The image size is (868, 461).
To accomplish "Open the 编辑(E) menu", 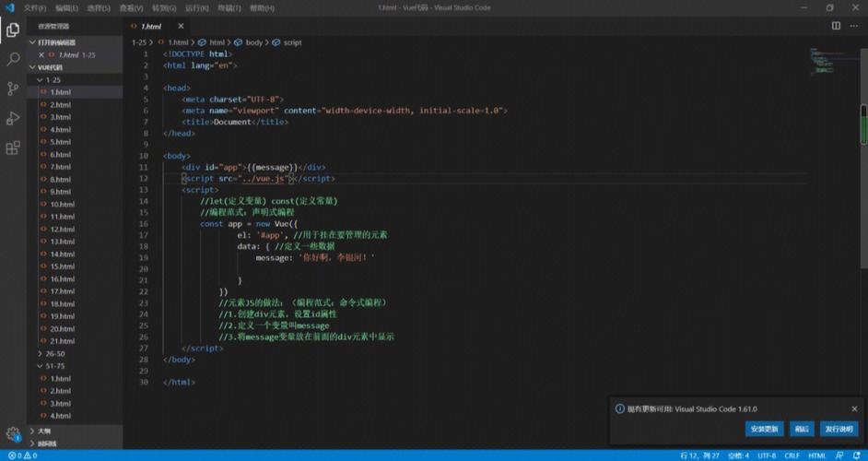I will tap(66, 7).
